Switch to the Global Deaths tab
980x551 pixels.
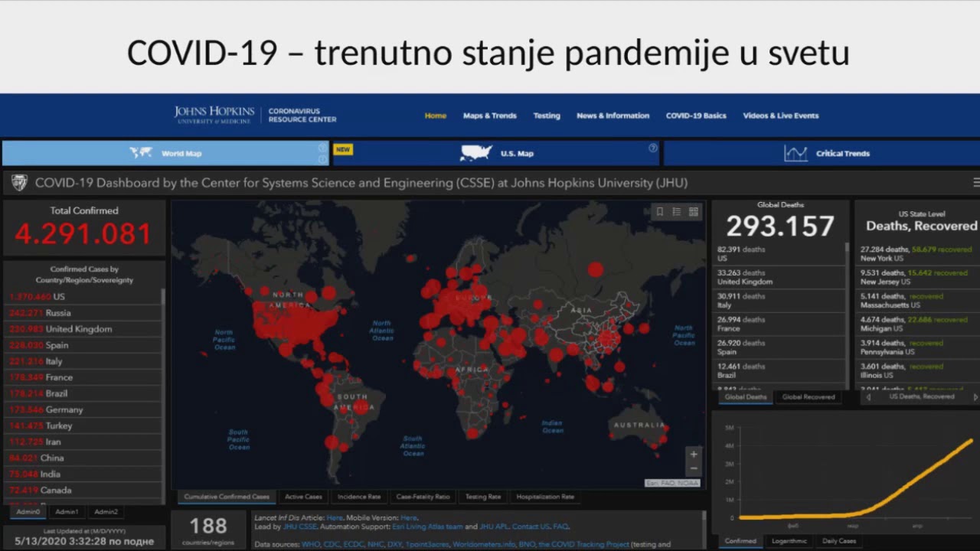(x=746, y=397)
